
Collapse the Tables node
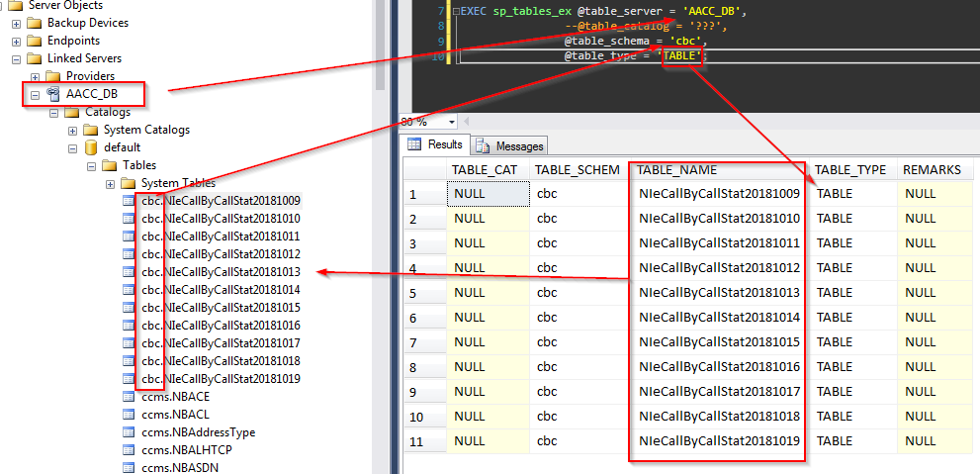click(91, 166)
